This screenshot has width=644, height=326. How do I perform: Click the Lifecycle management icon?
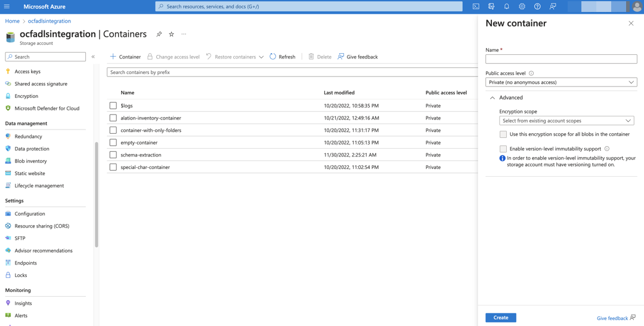tap(8, 186)
